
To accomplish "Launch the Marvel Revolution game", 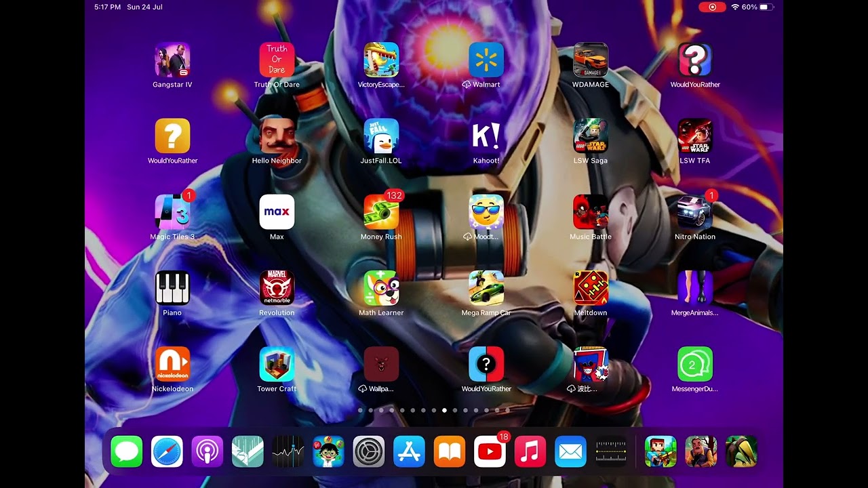I will click(x=277, y=287).
